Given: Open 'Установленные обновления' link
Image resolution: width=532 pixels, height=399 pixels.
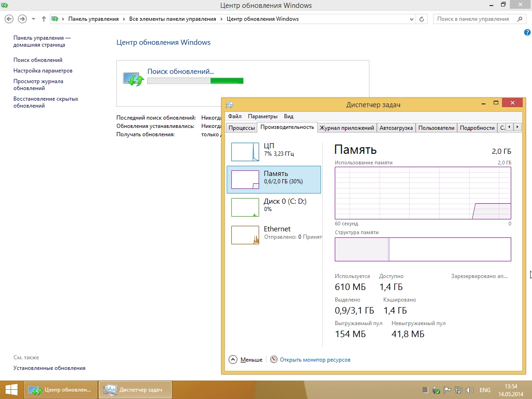Looking at the screenshot, I should click(49, 368).
